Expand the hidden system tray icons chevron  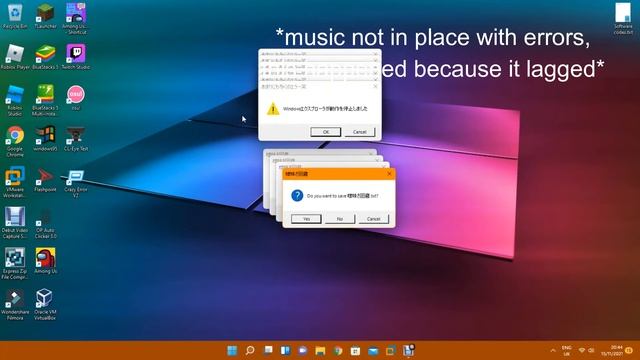click(x=553, y=351)
